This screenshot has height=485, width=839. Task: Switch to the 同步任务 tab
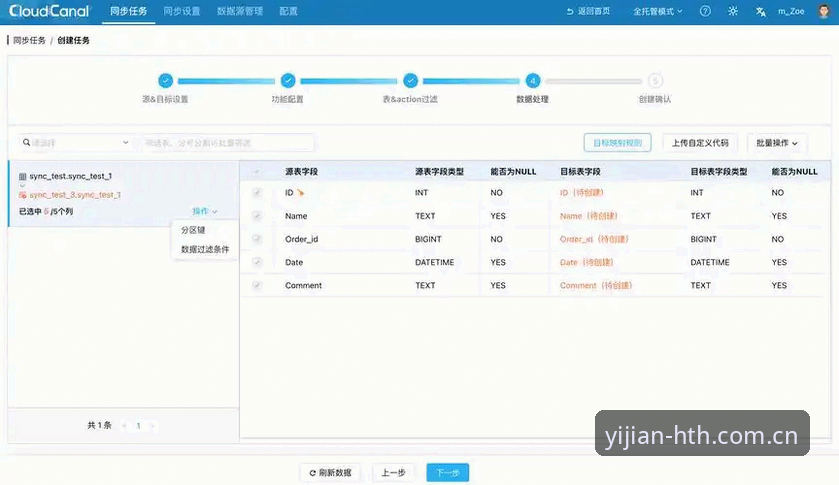tap(128, 11)
